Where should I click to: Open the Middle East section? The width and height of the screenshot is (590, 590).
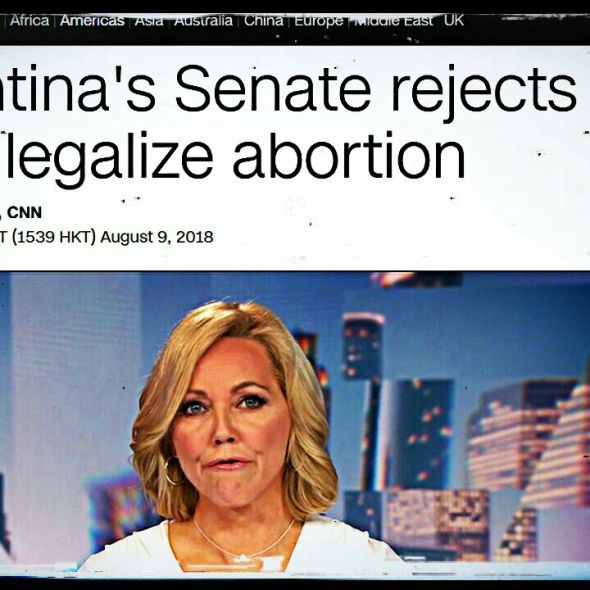(x=394, y=20)
